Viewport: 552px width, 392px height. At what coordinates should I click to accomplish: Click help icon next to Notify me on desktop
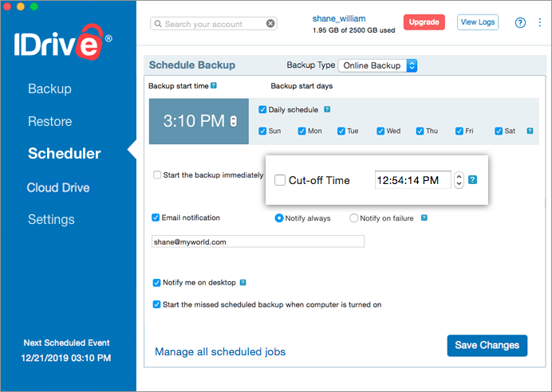(243, 283)
